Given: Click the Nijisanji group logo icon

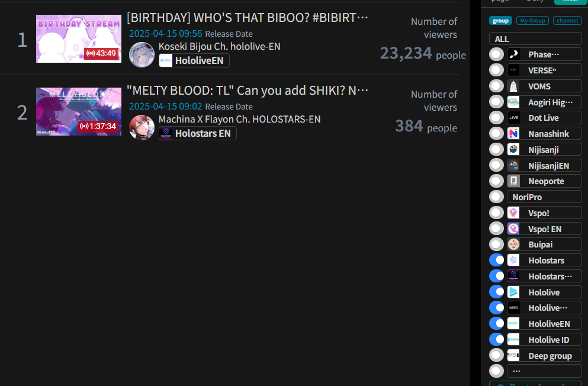Looking at the screenshot, I should [513, 150].
